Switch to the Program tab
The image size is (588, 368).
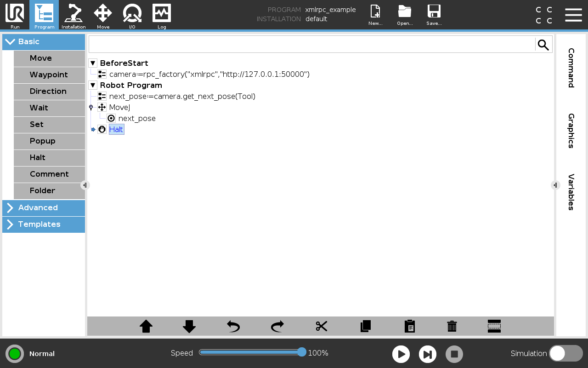44,15
